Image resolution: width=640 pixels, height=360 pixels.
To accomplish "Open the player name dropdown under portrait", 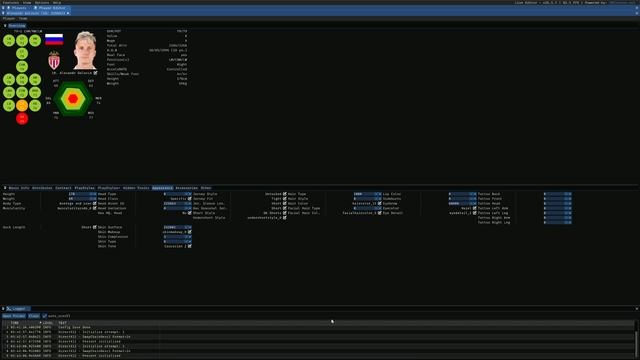I will tap(95, 73).
